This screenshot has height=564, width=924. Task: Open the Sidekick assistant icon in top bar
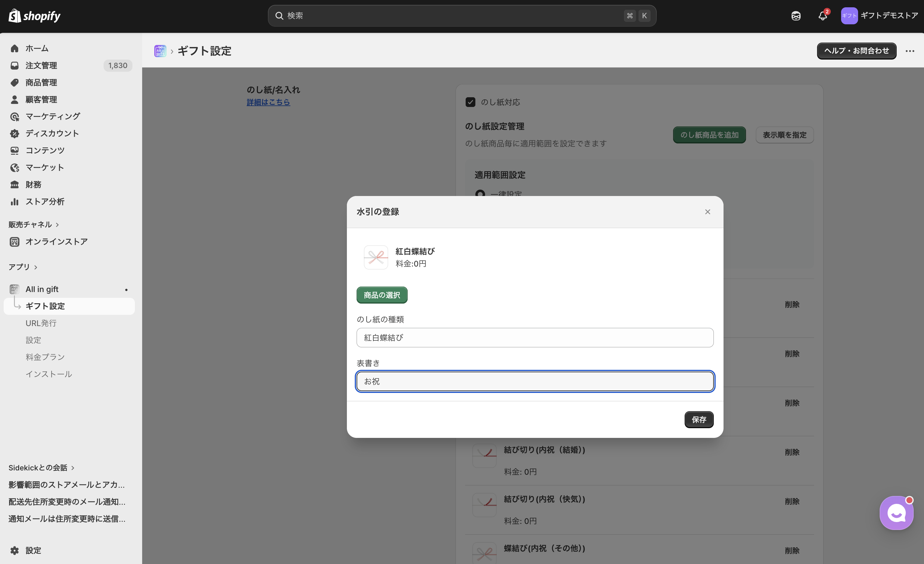click(796, 16)
